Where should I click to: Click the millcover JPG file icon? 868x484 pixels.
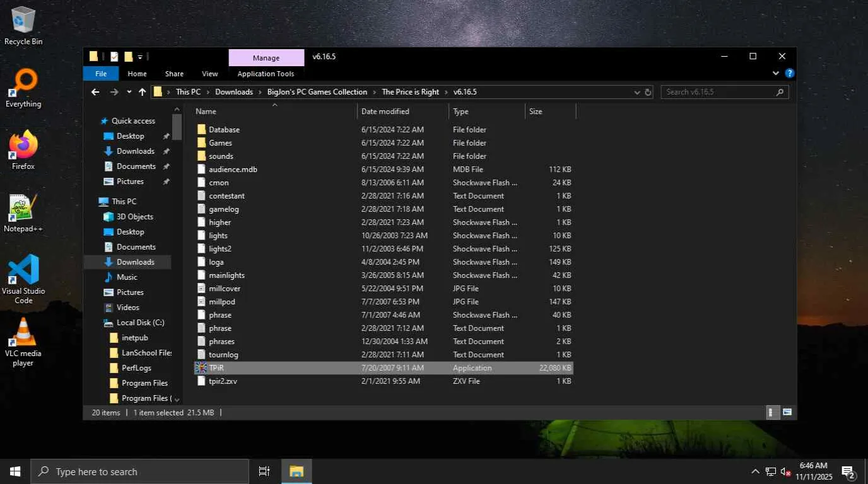click(201, 289)
